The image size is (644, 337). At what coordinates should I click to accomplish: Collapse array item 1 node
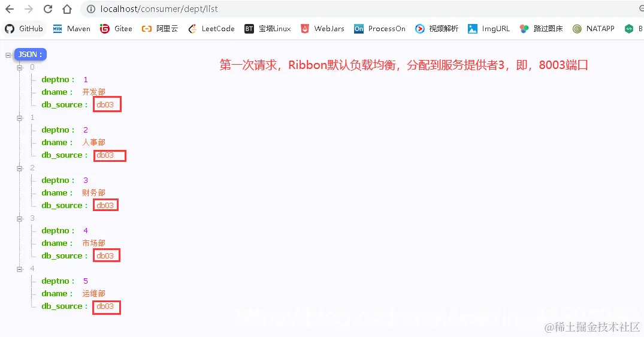(x=20, y=118)
